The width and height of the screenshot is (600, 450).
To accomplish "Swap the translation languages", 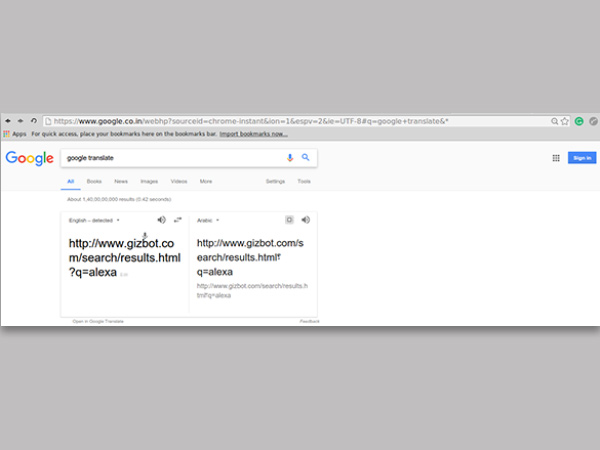I will 177,220.
